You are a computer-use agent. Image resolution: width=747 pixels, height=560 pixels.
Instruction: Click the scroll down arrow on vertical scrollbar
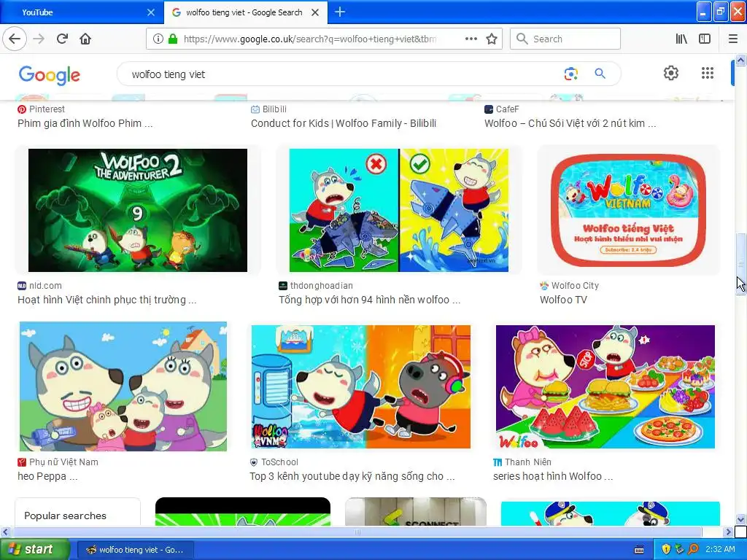(x=740, y=519)
